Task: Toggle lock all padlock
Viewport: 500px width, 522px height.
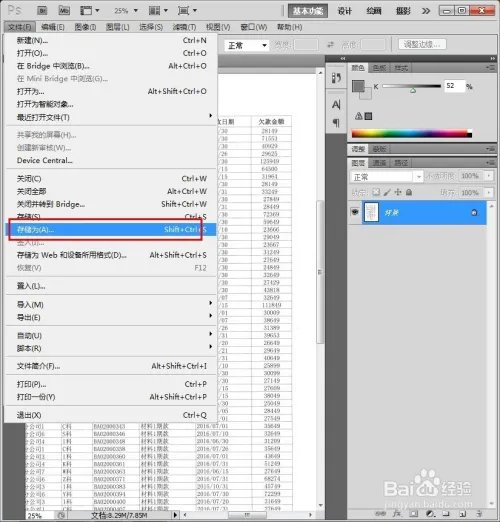Action: click(409, 192)
